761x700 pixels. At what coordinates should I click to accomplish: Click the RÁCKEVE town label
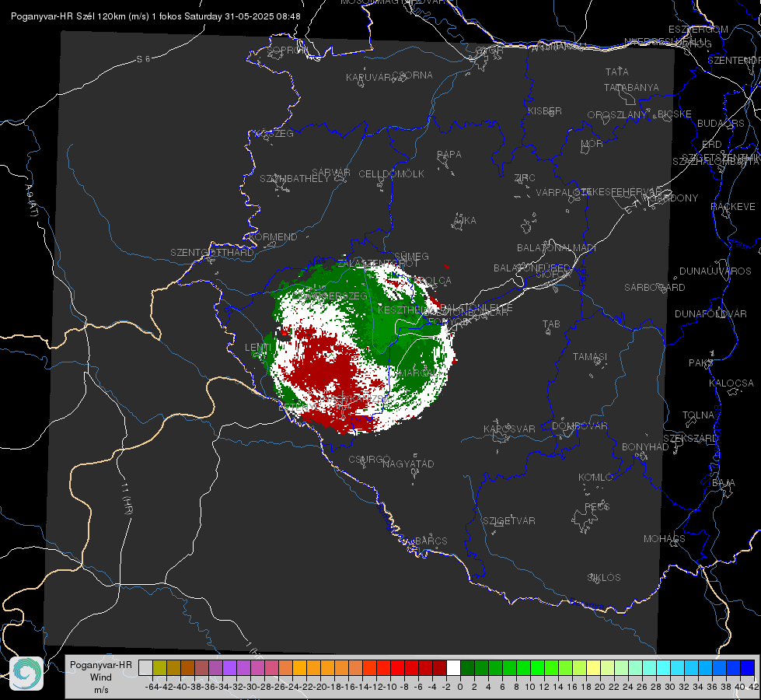[x=733, y=207]
